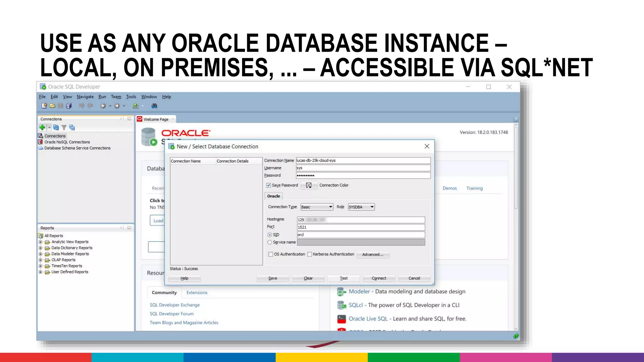
Task: Click the Test button
Action: pos(343,278)
